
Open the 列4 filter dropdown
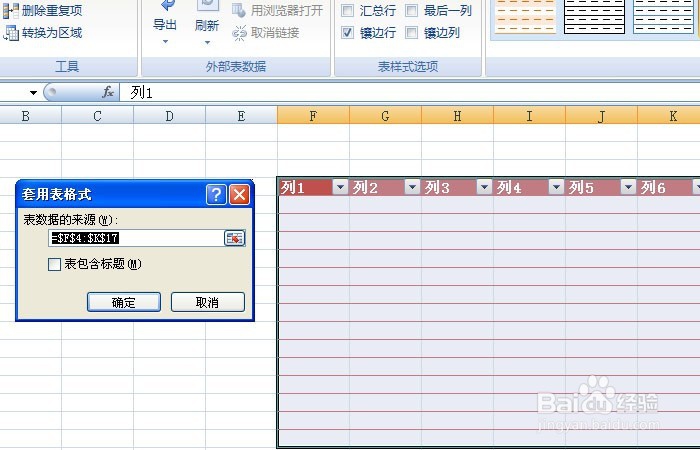click(x=556, y=187)
